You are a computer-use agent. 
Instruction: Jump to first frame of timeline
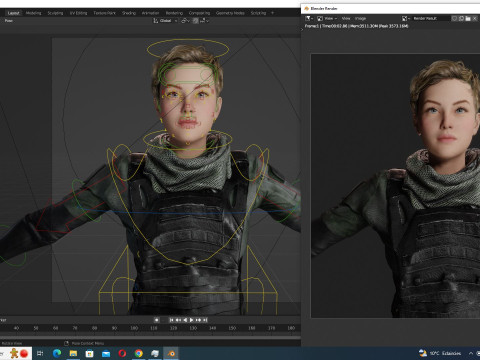pyautogui.click(x=171, y=320)
